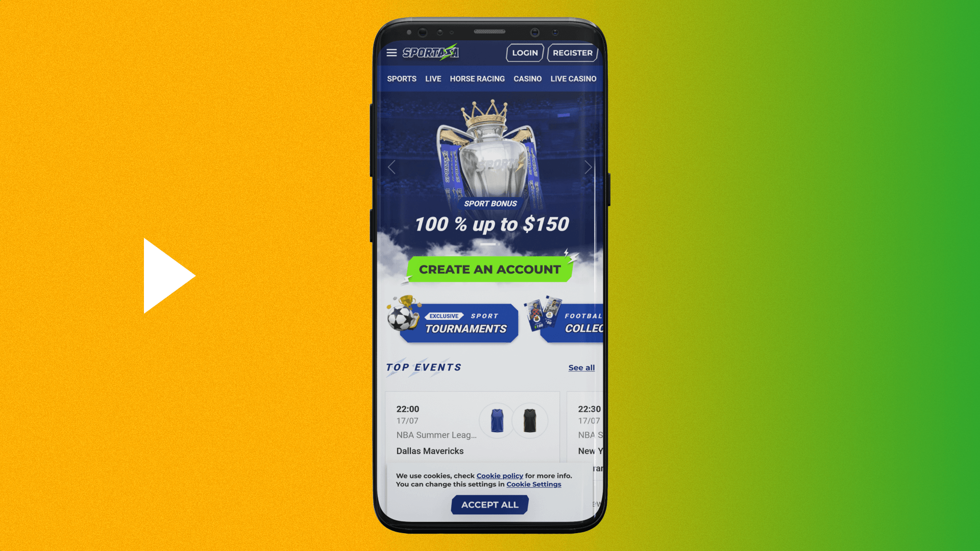
Task: Toggle the right carousel arrow
Action: tap(589, 167)
